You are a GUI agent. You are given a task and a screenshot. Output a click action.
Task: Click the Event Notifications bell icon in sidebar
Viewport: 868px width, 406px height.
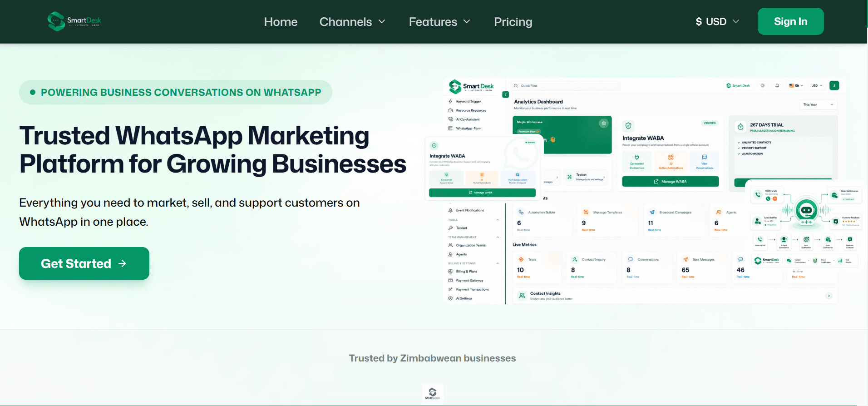click(x=450, y=210)
